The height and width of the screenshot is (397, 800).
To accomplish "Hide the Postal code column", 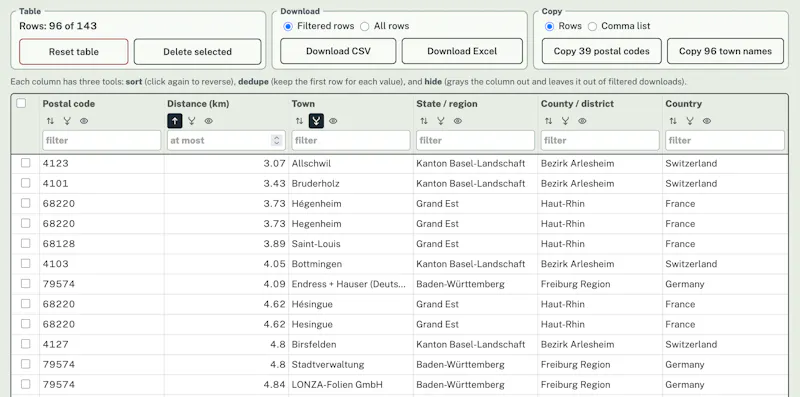I will (x=84, y=121).
